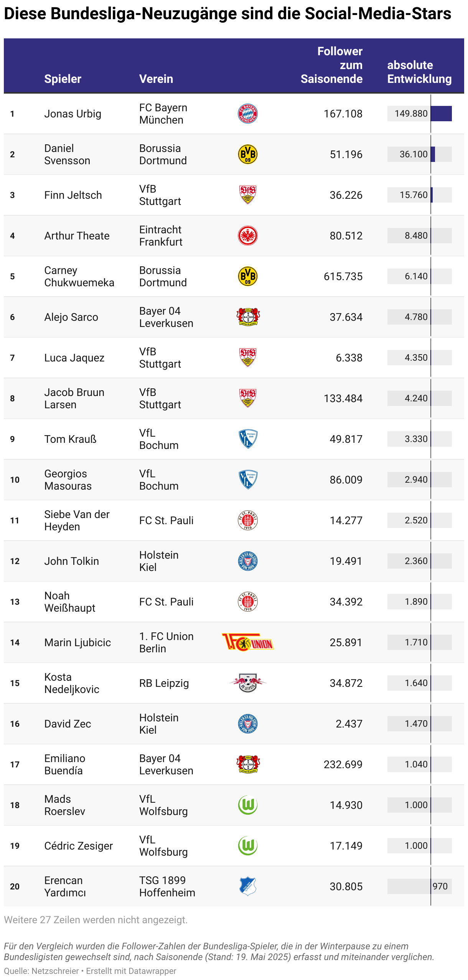The height and width of the screenshot is (980, 468).
Task: Click the TSG 1899 Hoffenheim crest
Action: coord(248,887)
